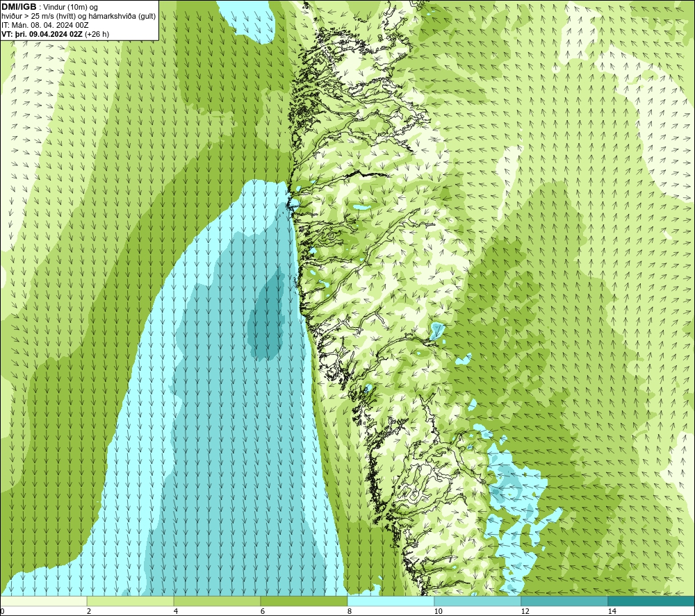The width and height of the screenshot is (695, 616).
Task: Click legend tick label 0
Action: [x=2, y=611]
